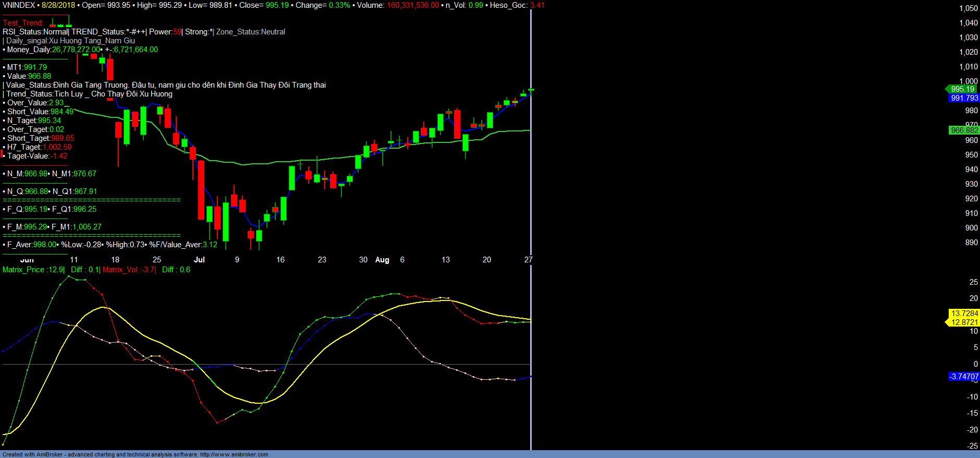Select the Jul month marker on date axis

199,260
